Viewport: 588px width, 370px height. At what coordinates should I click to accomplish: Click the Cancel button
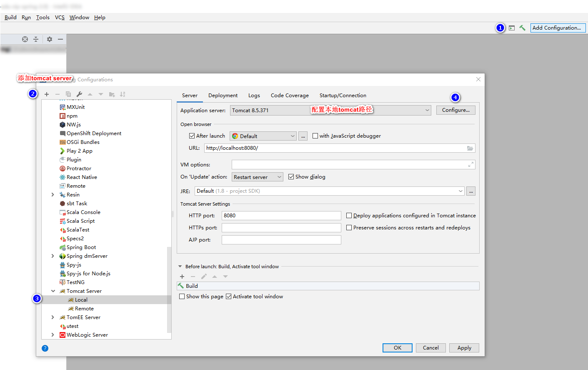[431, 348]
